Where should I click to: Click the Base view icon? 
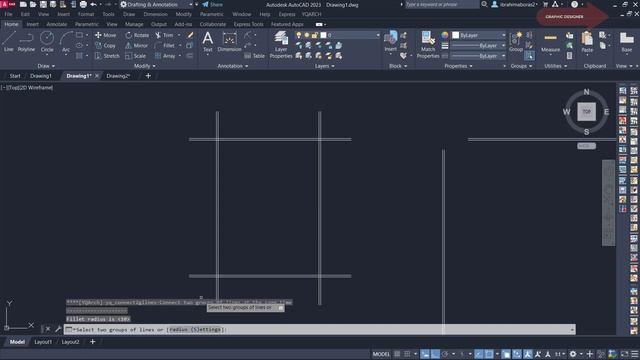[627, 42]
